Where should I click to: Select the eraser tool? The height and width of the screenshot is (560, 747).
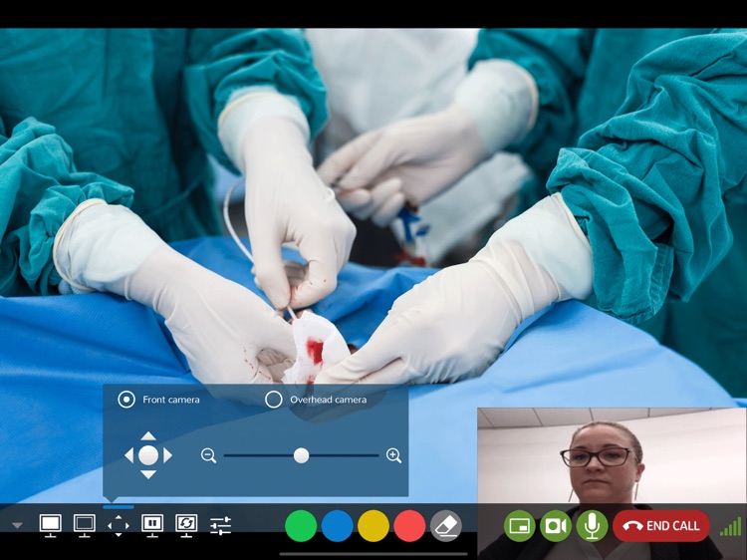446,526
